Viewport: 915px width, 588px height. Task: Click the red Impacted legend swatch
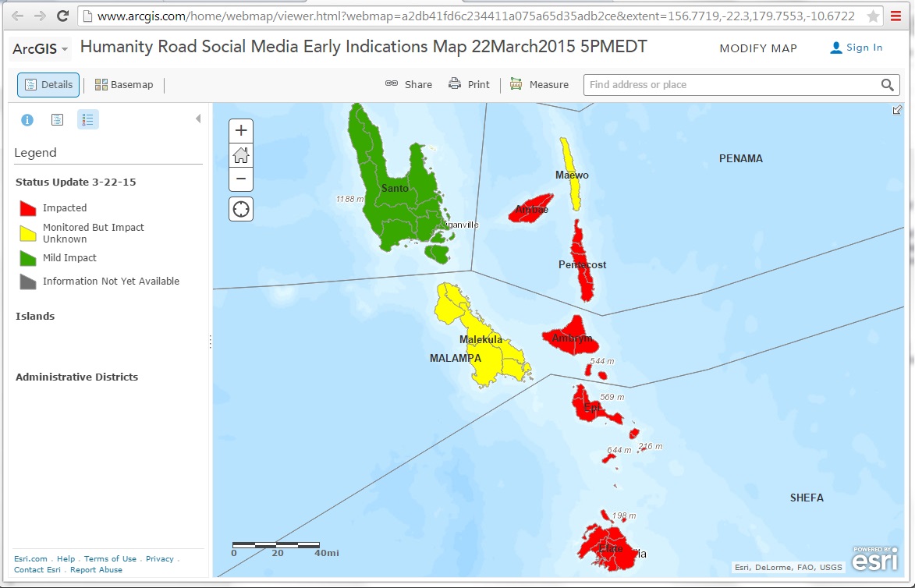coord(28,208)
